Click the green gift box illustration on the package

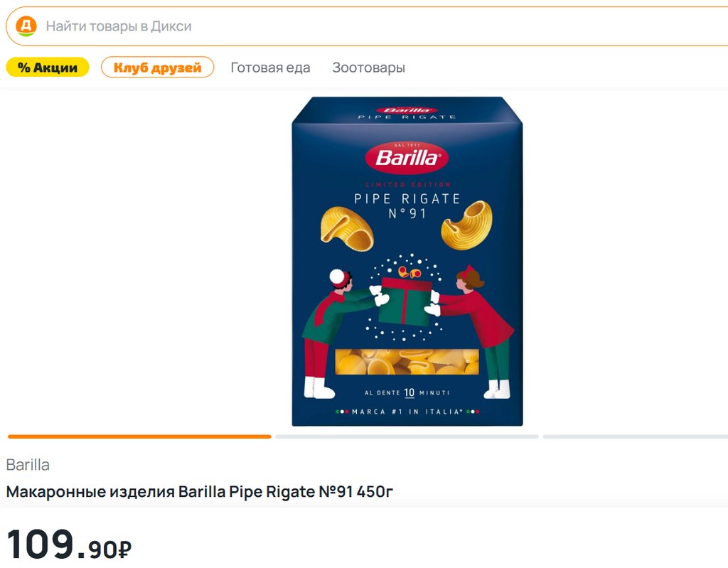coord(407,304)
